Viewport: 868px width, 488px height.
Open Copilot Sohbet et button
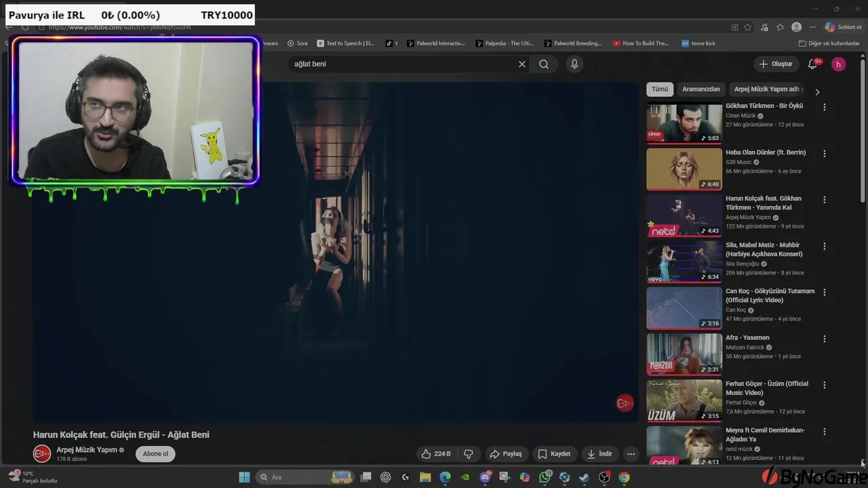pos(843,27)
